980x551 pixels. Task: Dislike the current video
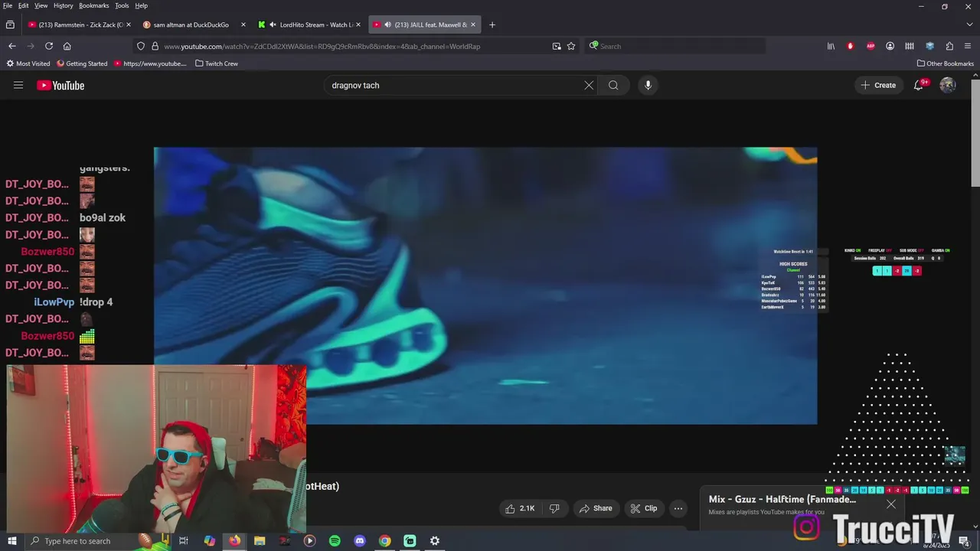[554, 508]
